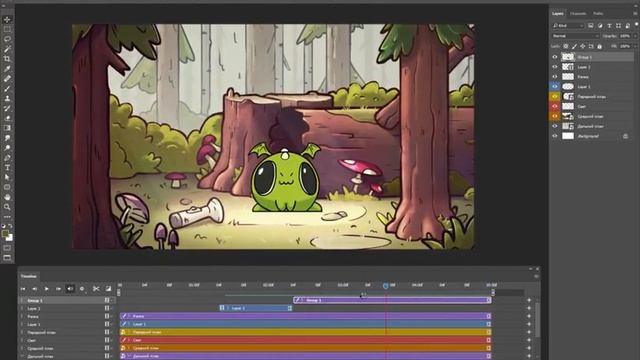This screenshot has height=360, width=640.
Task: Toggle the layer filter on/off switch
Action: (x=637, y=25)
